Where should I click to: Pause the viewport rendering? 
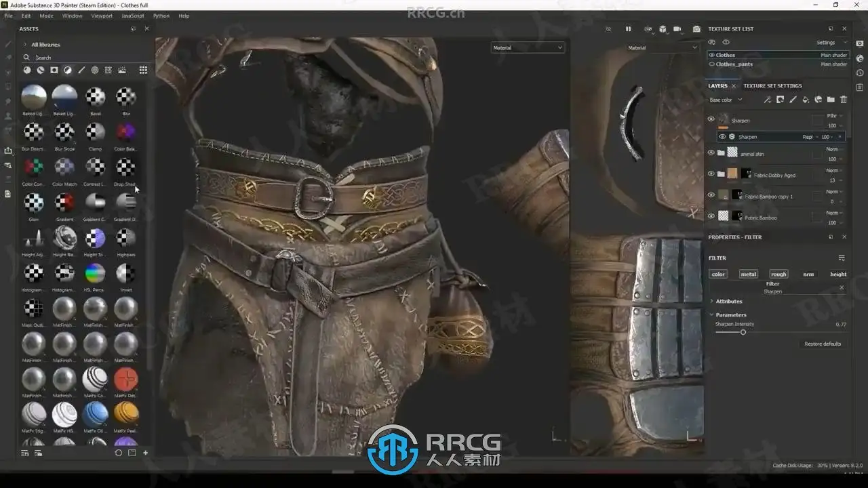(x=628, y=29)
